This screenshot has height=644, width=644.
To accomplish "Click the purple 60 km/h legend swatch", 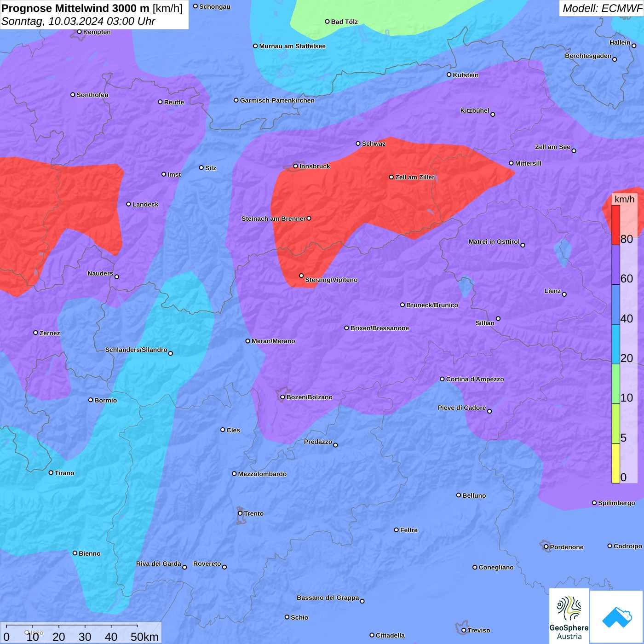I will click(x=615, y=265).
